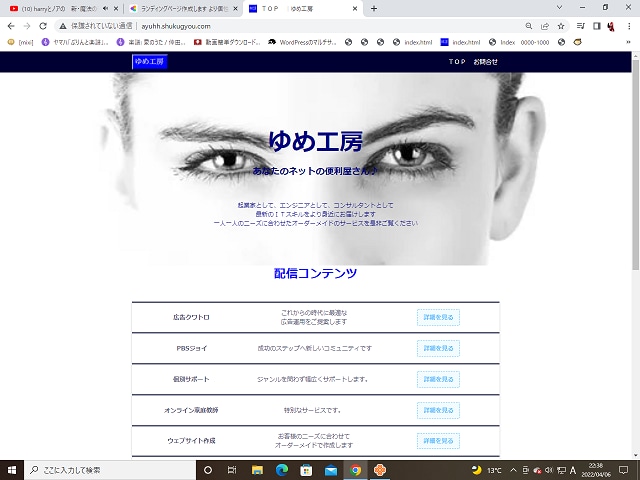Viewport: 640px width, 480px height.
Task: Open the zoom magnifier in the address bar
Action: [x=529, y=26]
